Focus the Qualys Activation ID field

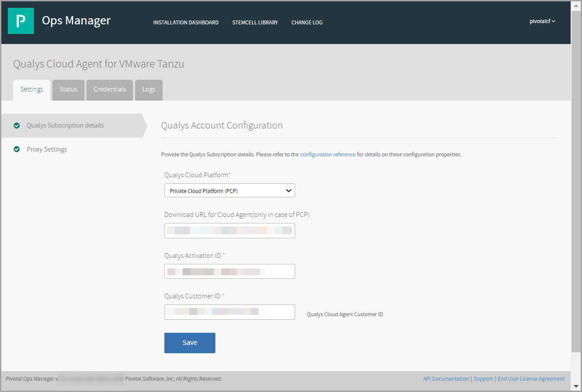point(230,271)
